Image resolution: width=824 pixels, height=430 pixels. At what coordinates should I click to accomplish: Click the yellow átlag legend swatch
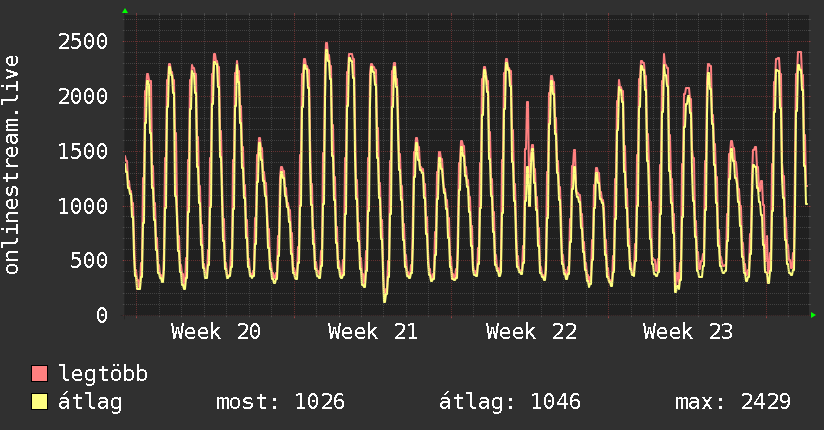tap(39, 401)
